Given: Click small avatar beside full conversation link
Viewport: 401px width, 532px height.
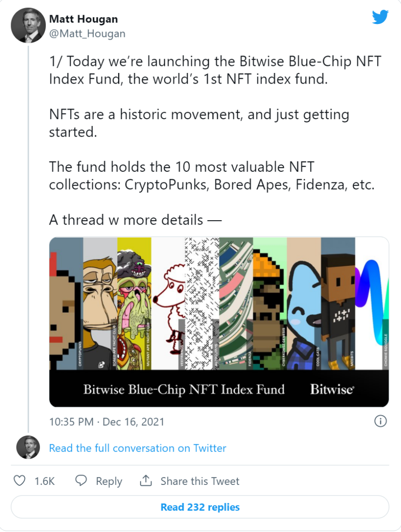Looking at the screenshot, I should (28, 447).
